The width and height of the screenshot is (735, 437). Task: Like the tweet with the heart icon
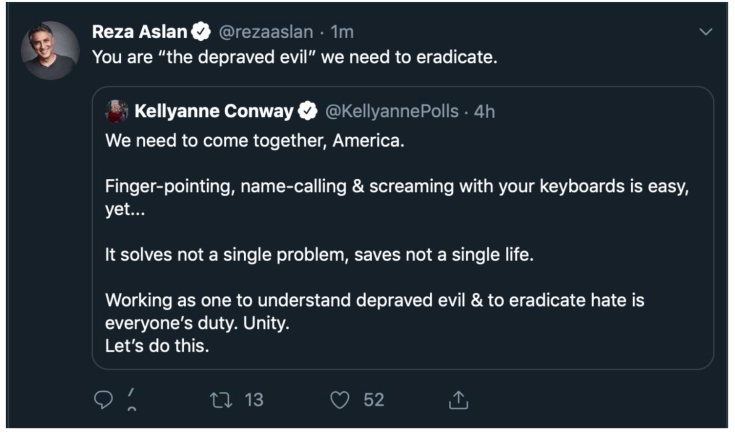(340, 400)
